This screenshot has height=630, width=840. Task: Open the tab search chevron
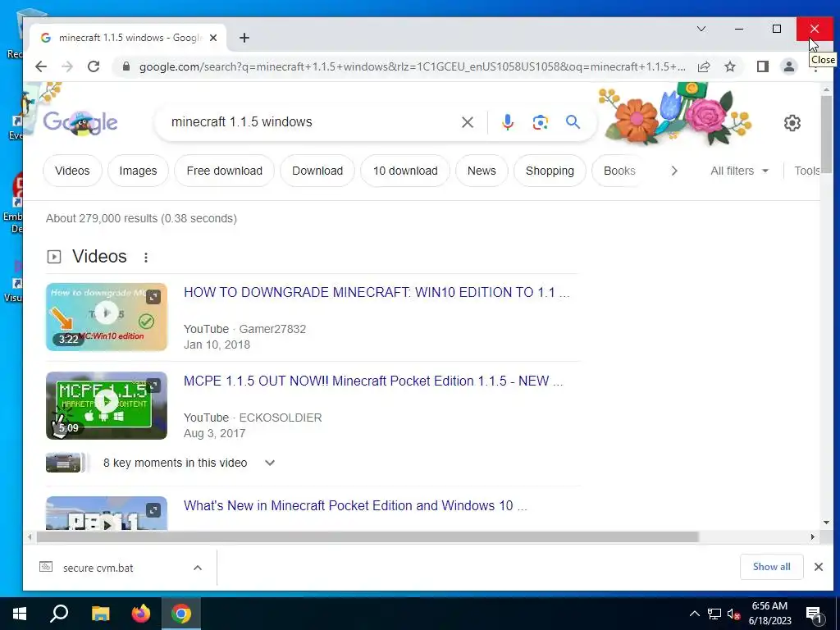[x=701, y=29]
